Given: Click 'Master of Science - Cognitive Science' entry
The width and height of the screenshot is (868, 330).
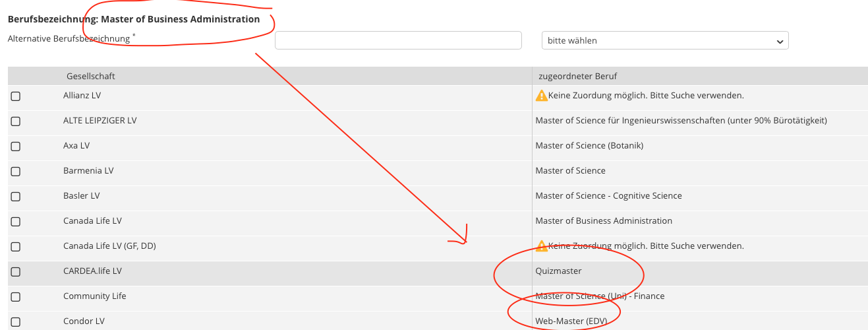Looking at the screenshot, I should 609,196.
